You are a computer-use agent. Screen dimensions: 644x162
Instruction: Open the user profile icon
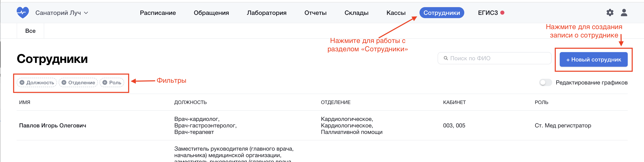[624, 12]
